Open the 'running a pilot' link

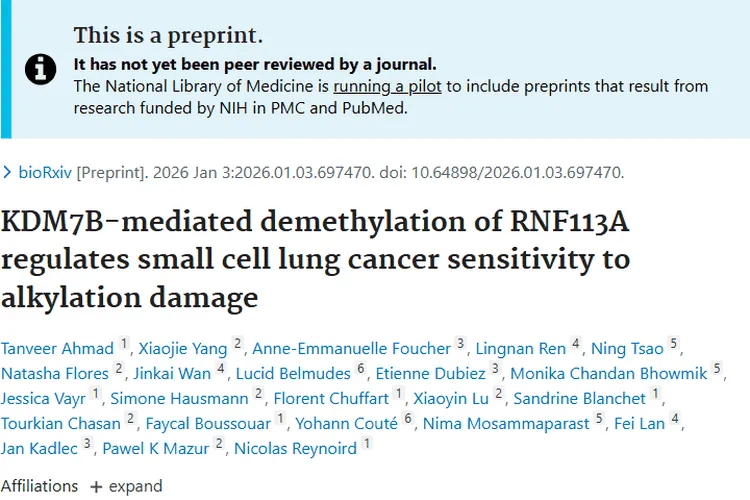(x=387, y=86)
